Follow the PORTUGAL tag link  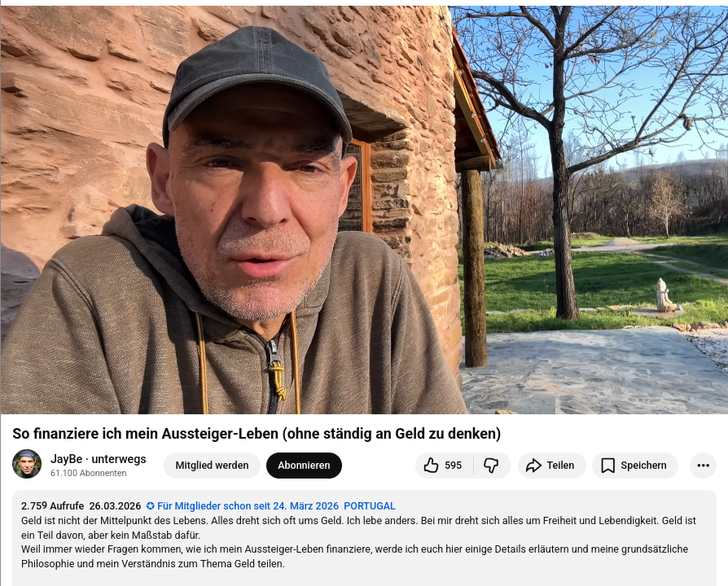[x=370, y=505]
